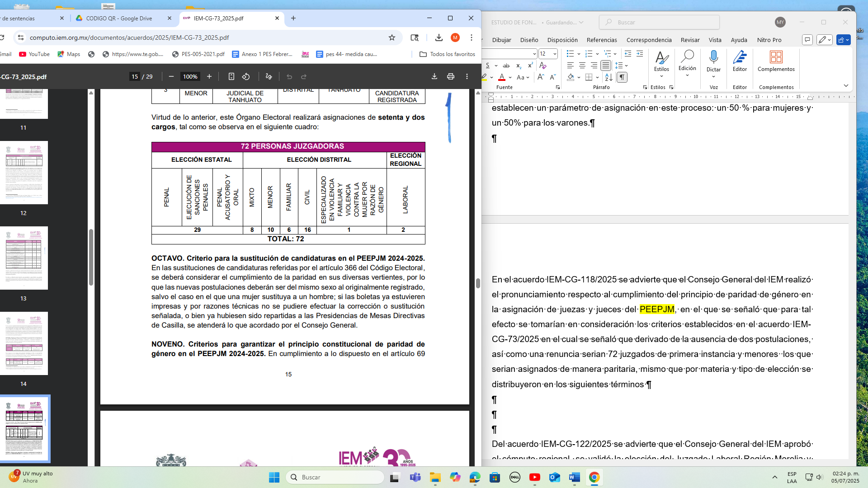The height and width of the screenshot is (488, 868).
Task: Activate the PDF draw annotation tool
Action: [269, 77]
